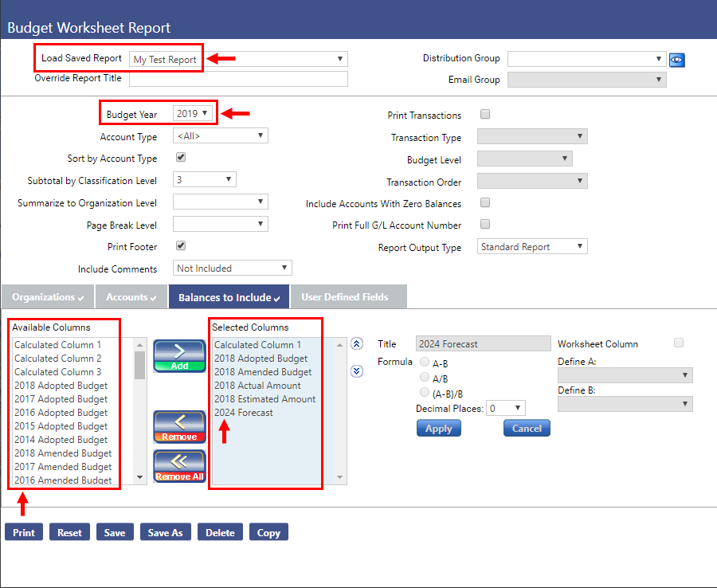Click the Remove All double-arrow button
This screenshot has width=717, height=588.
179,466
